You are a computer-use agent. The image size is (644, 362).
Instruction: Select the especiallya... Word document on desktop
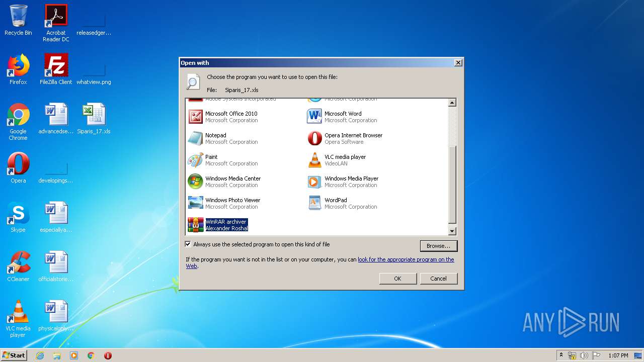(x=56, y=217)
